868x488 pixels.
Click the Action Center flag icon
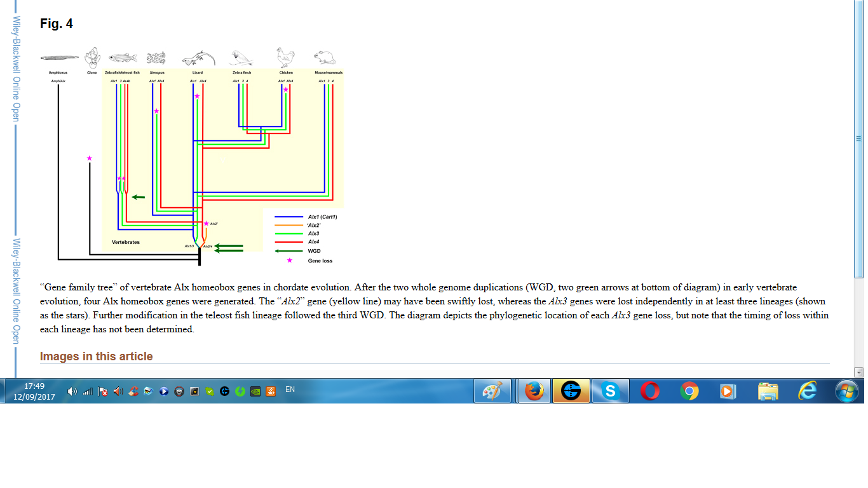point(103,391)
